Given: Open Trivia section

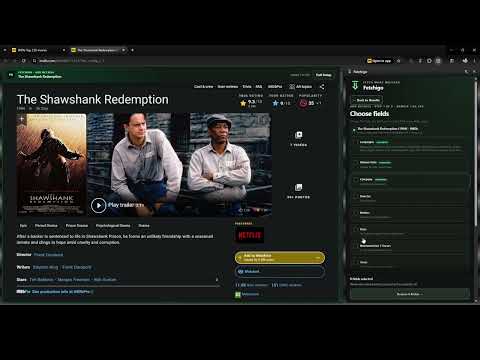Looking at the screenshot, I should pos(247,87).
